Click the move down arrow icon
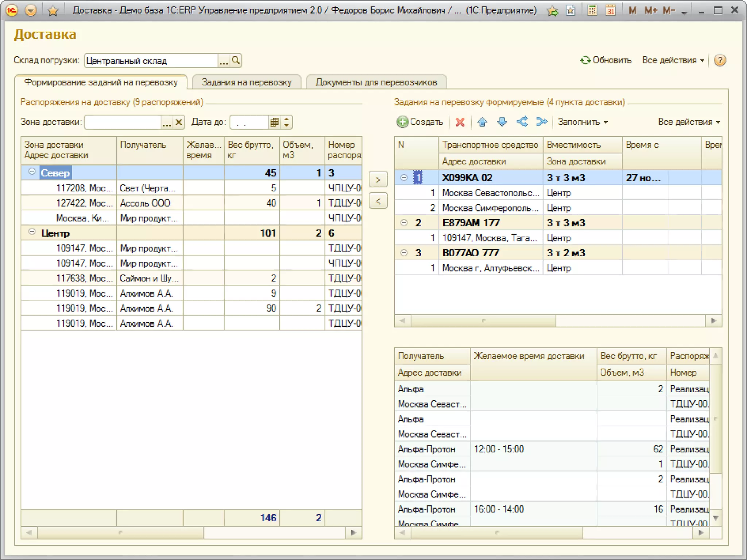 pyautogui.click(x=502, y=122)
